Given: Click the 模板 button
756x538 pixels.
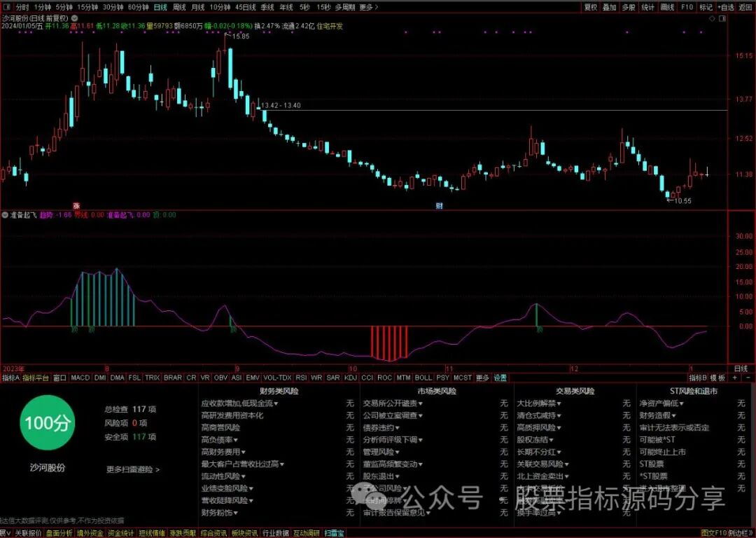Looking at the screenshot, I should pos(717,378).
